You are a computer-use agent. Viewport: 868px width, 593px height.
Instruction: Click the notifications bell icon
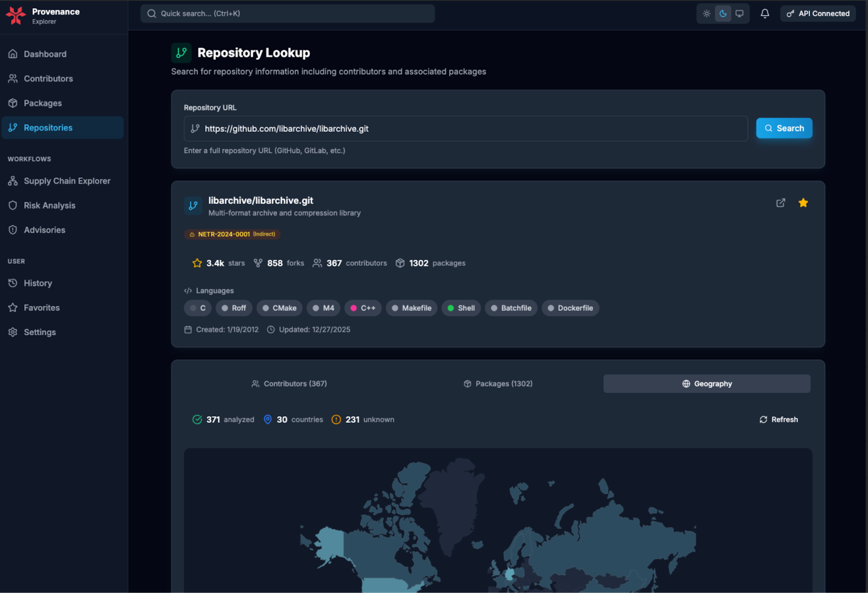click(764, 14)
